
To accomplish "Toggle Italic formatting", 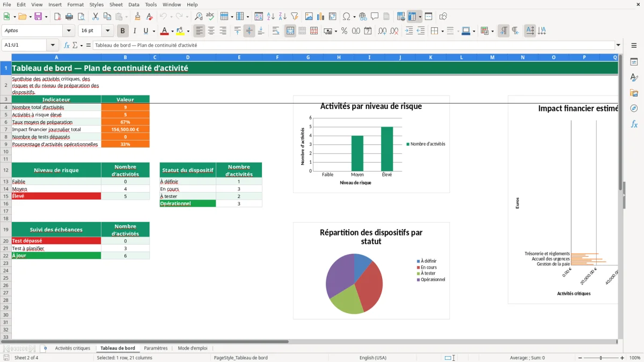I will pos(135,31).
